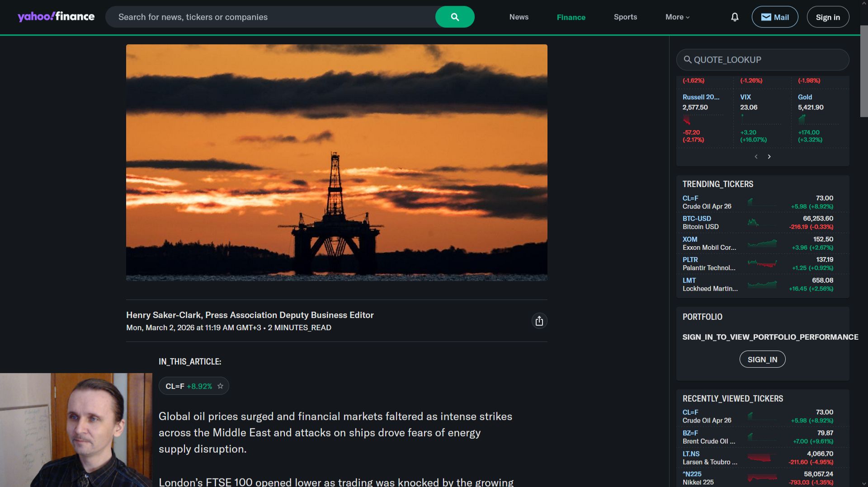Click the QUOTE_LOOKUP magnifier icon

pos(688,59)
